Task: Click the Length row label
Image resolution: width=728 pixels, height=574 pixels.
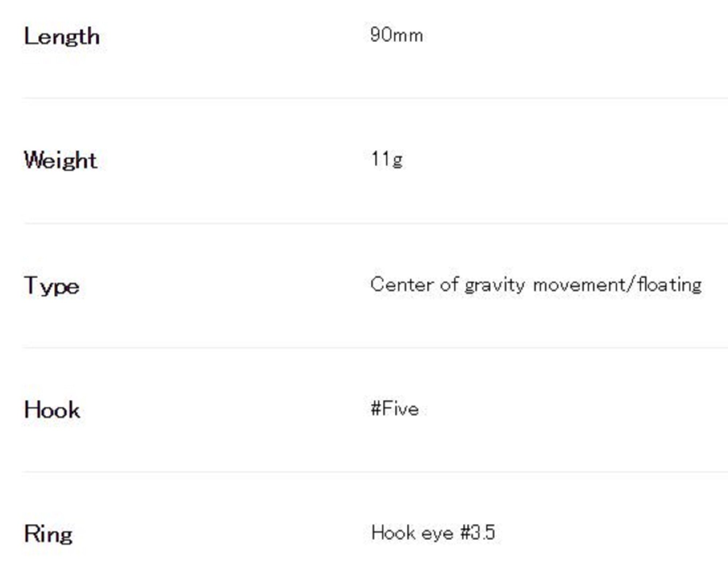Action: (62, 37)
